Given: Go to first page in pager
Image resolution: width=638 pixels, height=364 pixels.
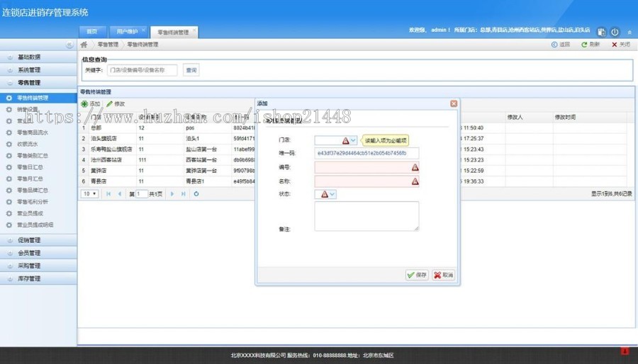Looking at the screenshot, I should coord(108,194).
